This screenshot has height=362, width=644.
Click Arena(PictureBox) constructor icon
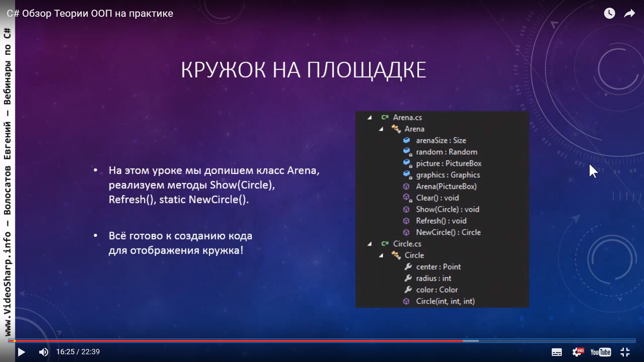click(406, 186)
